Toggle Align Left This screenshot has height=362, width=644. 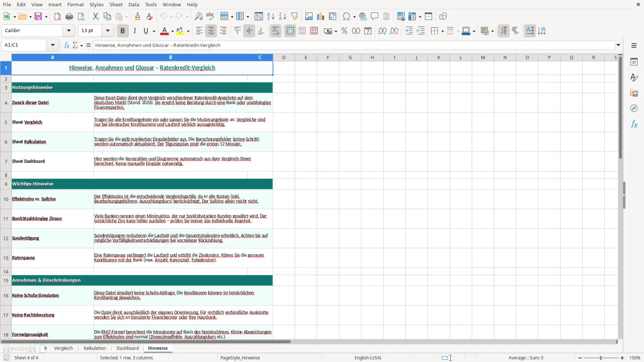199,31
